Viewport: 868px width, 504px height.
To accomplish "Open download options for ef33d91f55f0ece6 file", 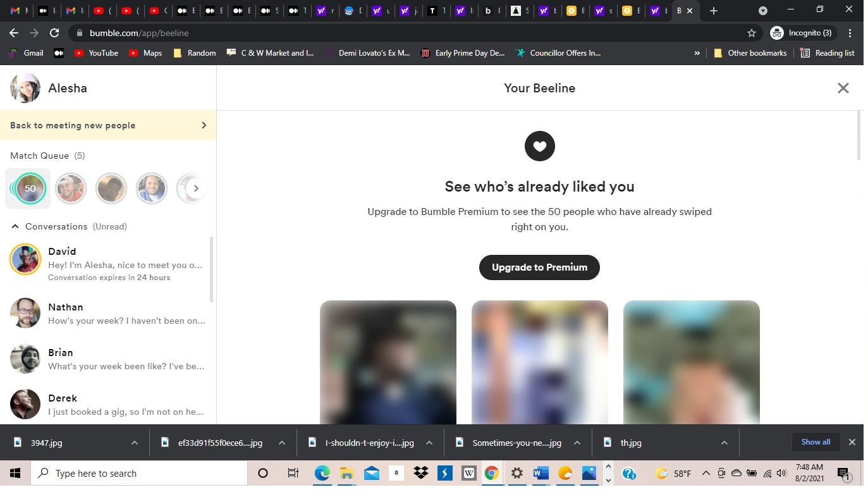I will 282,443.
